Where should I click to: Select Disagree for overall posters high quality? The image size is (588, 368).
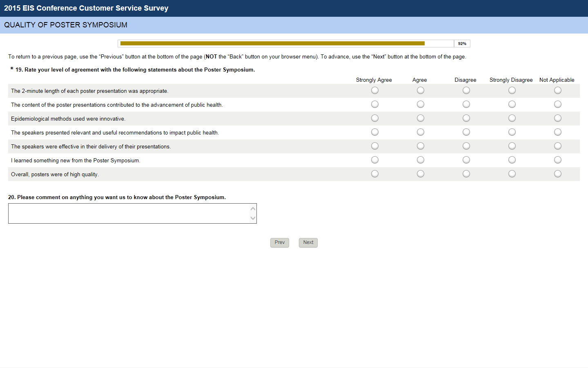466,174
